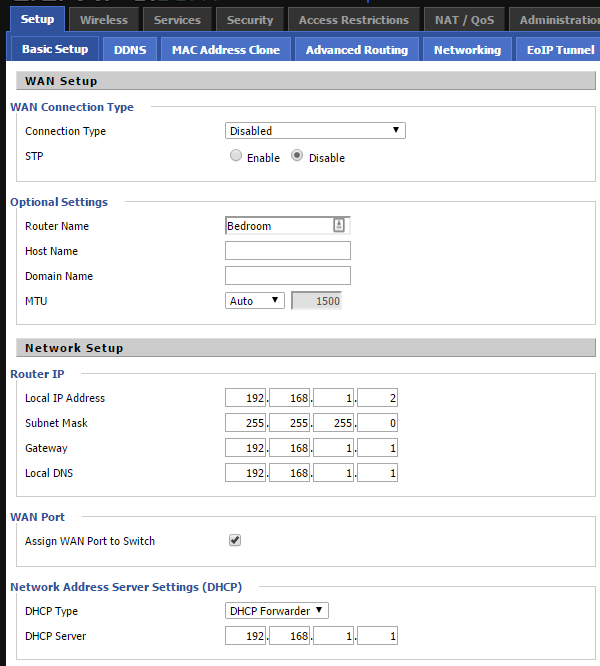Open the MTU Auto dropdown
This screenshot has height=666, width=600.
click(254, 301)
